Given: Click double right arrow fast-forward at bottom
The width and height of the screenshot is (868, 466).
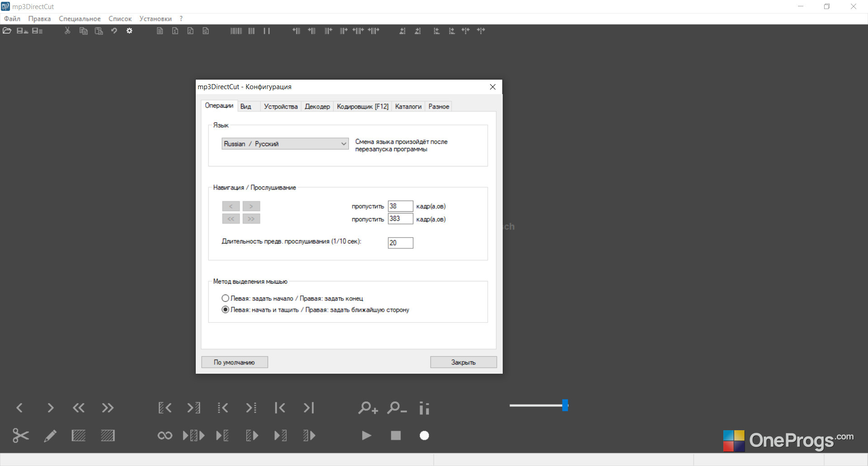Looking at the screenshot, I should [108, 408].
